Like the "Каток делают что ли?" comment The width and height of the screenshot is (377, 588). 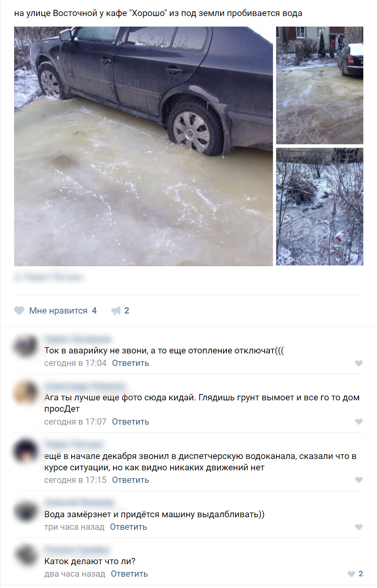(x=351, y=574)
